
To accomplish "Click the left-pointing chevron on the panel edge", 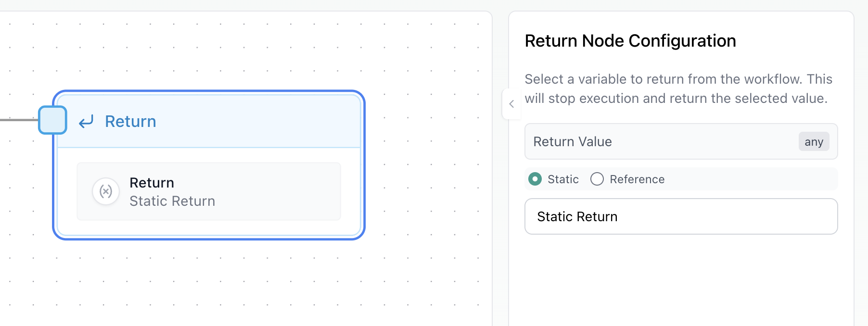I will pyautogui.click(x=511, y=103).
